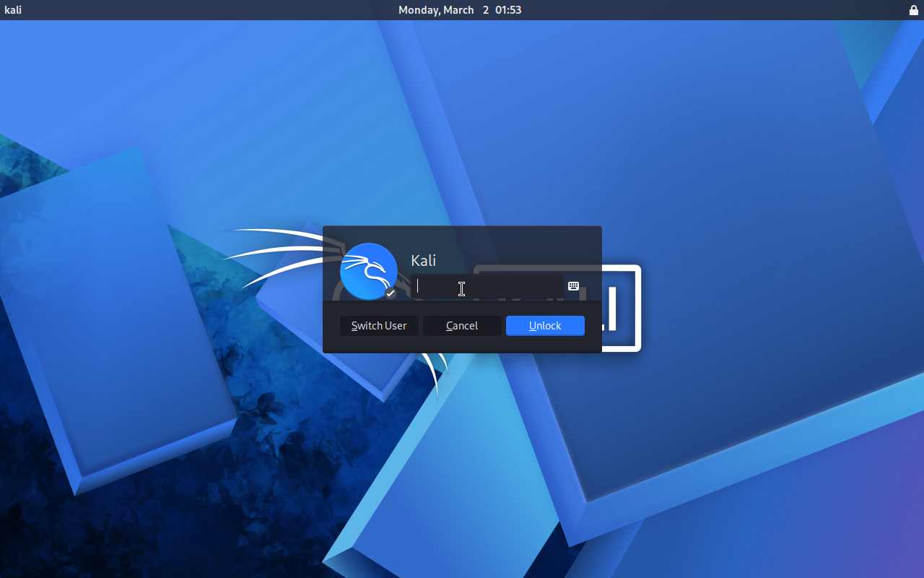This screenshot has height=578, width=924.
Task: Click the "Kali" username label
Action: 423,261
